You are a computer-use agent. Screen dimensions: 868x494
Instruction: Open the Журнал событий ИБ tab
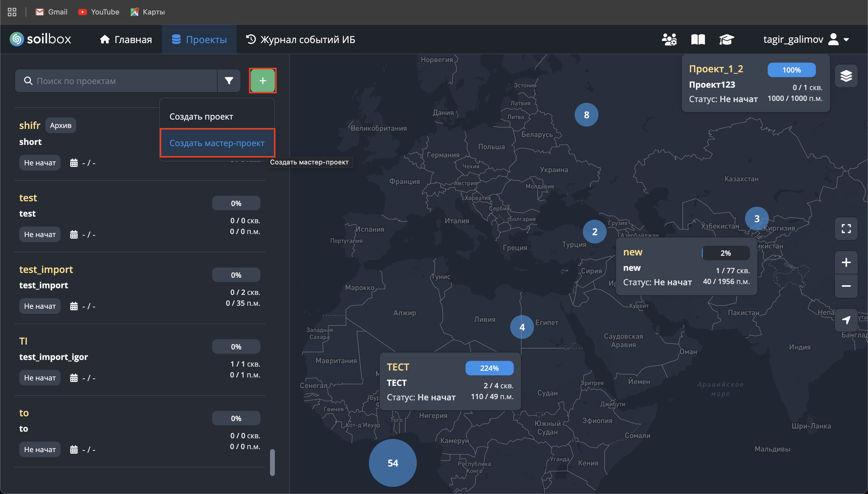300,39
